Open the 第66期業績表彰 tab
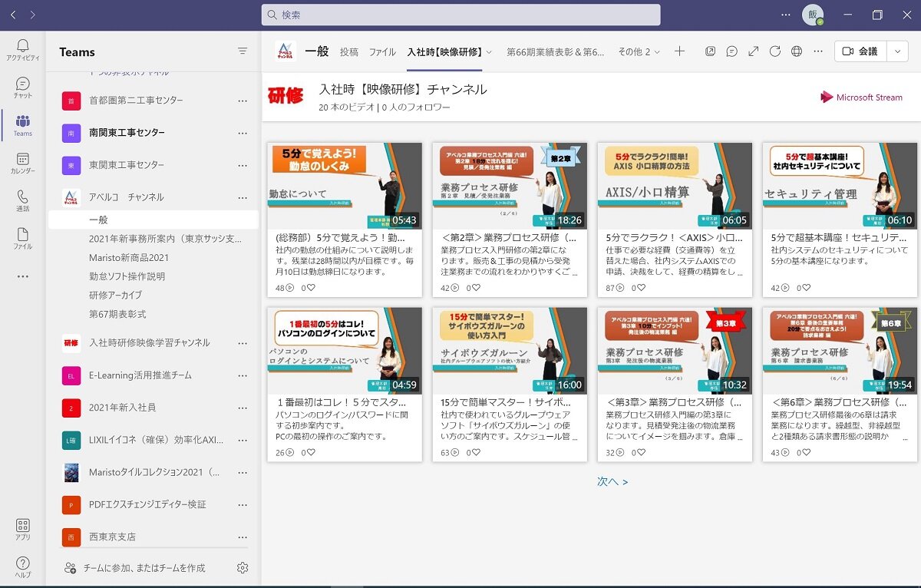 (x=556, y=52)
